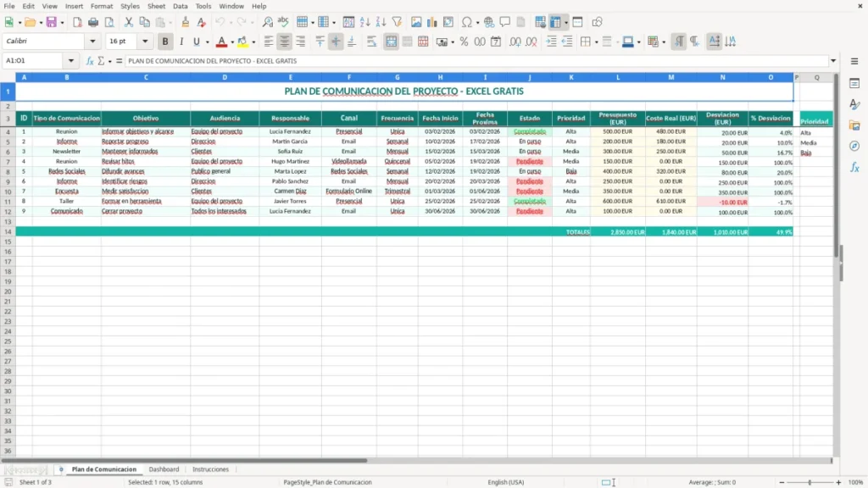Insert comment speech bubble icon
This screenshot has width=868, height=488.
505,22
